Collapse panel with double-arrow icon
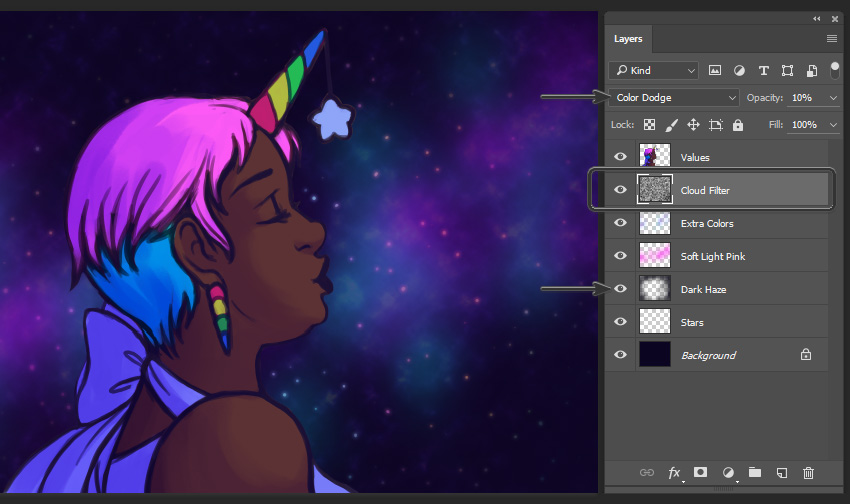The height and width of the screenshot is (504, 850). (x=816, y=19)
